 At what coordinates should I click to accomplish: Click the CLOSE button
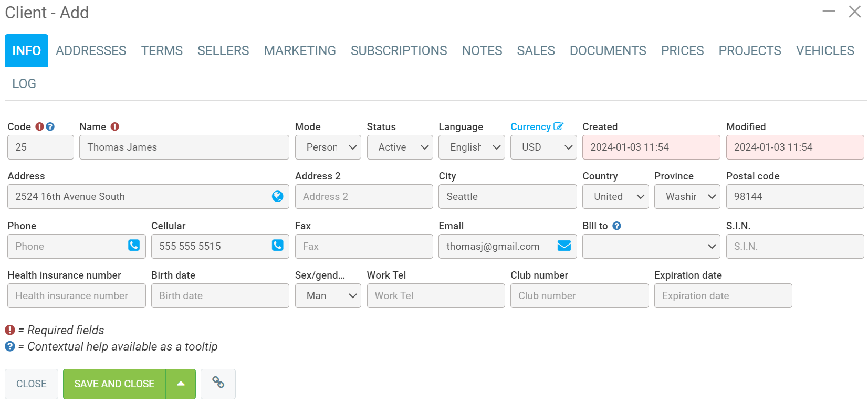pos(32,384)
